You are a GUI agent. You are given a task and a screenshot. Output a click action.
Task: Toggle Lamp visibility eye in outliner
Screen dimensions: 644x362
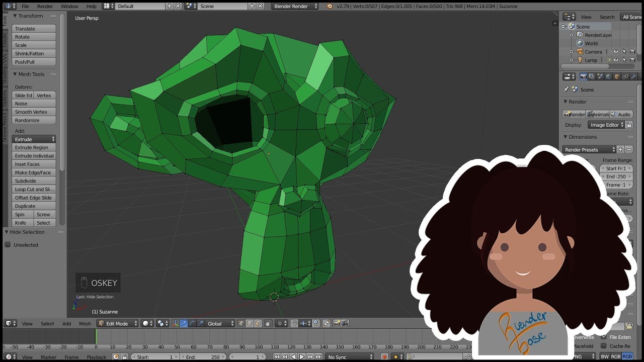point(616,60)
